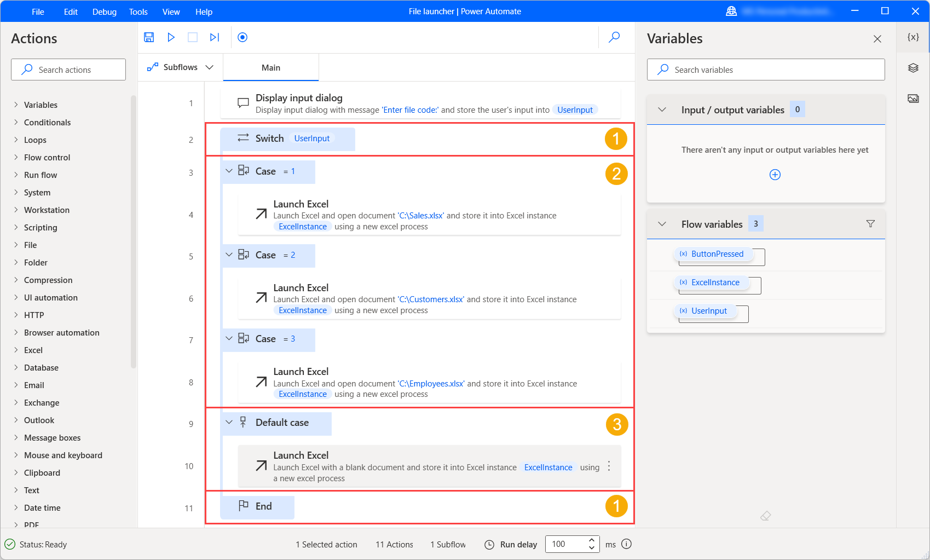The width and height of the screenshot is (930, 560).
Task: Open the Debug menu
Action: click(x=105, y=11)
